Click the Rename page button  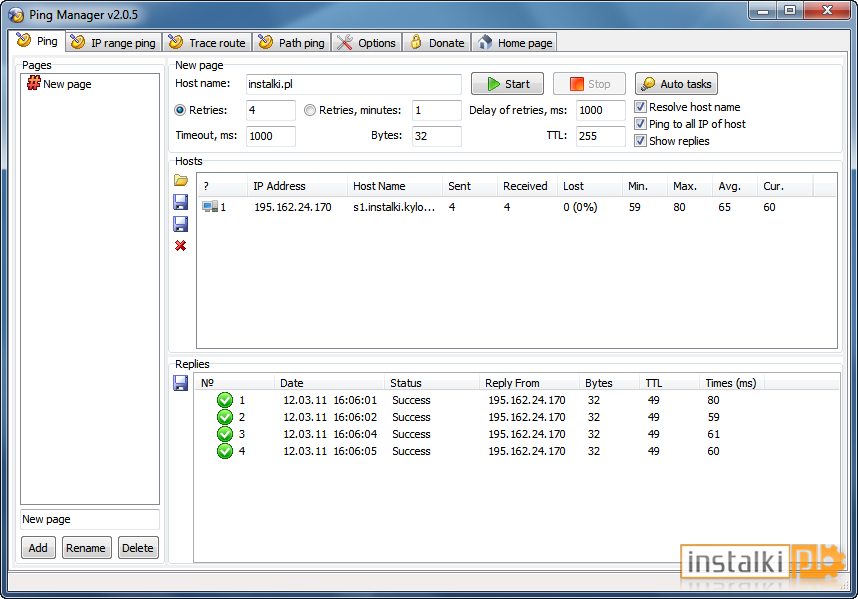coord(86,548)
